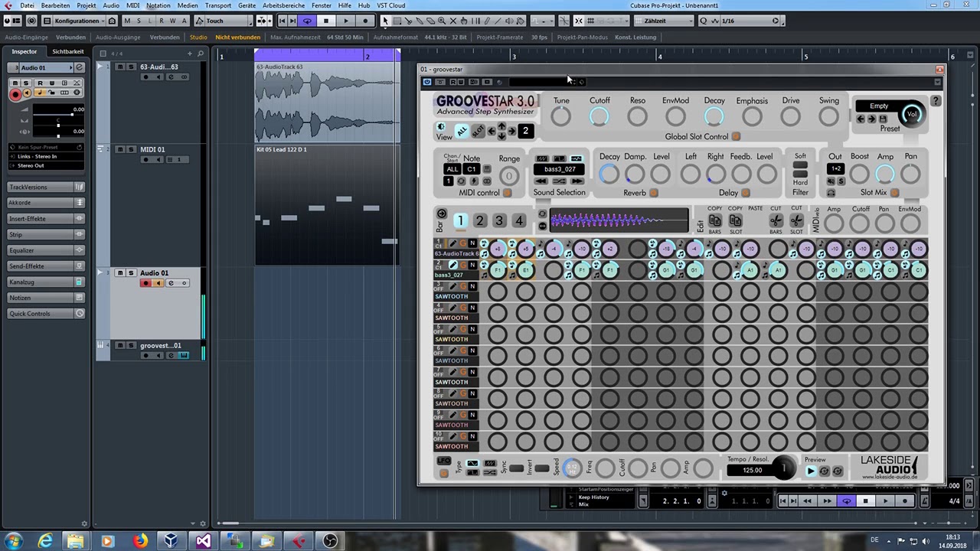Image resolution: width=980 pixels, height=551 pixels.
Task: Solo the MIDI 01 track
Action: (131, 149)
